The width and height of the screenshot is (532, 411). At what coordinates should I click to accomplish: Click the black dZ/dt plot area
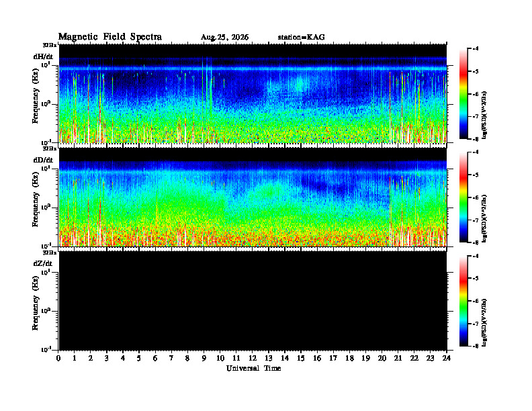(253, 301)
